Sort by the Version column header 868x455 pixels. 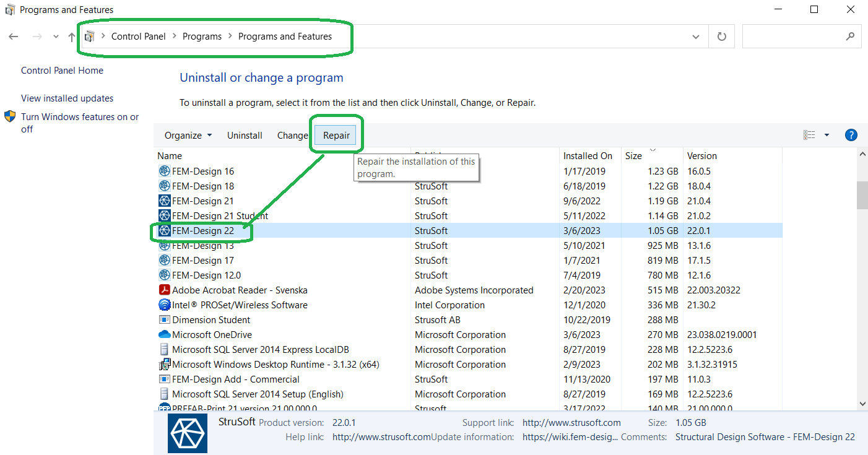pos(702,156)
